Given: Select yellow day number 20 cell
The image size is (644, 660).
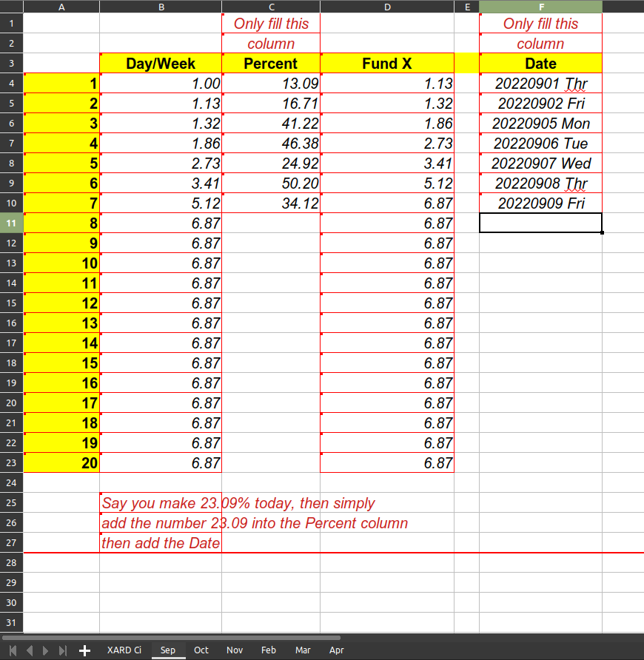Looking at the screenshot, I should tap(61, 463).
